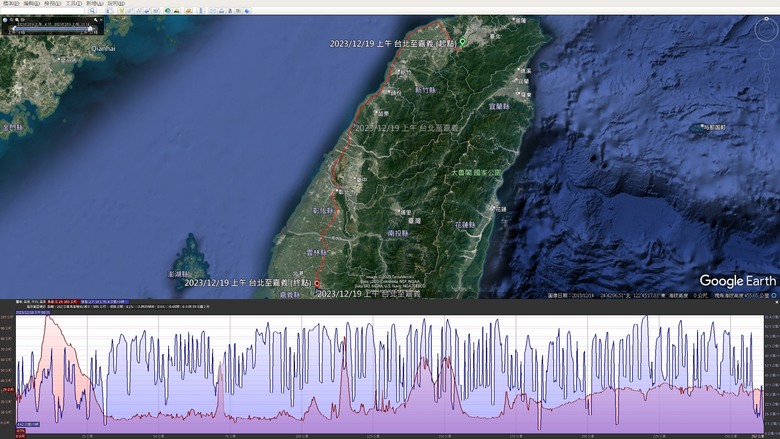Screen dimensions: 780x439
Task: Click the email envelope icon
Action: click(212, 10)
